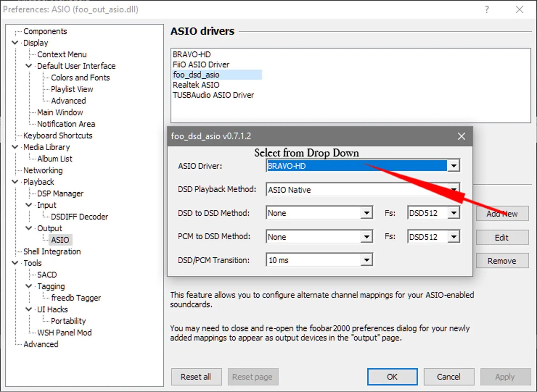Open the WSH Panel Mod page

[64, 333]
